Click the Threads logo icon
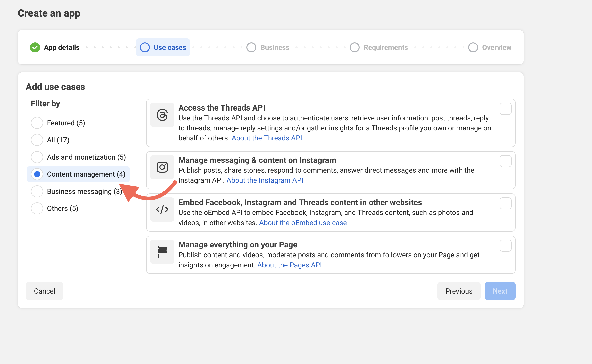 [x=162, y=115]
